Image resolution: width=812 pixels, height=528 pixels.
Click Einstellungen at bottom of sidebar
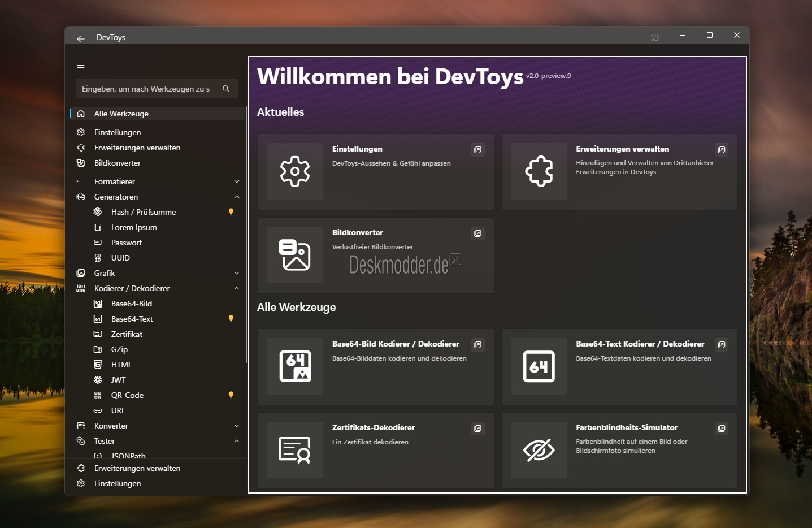(x=118, y=483)
